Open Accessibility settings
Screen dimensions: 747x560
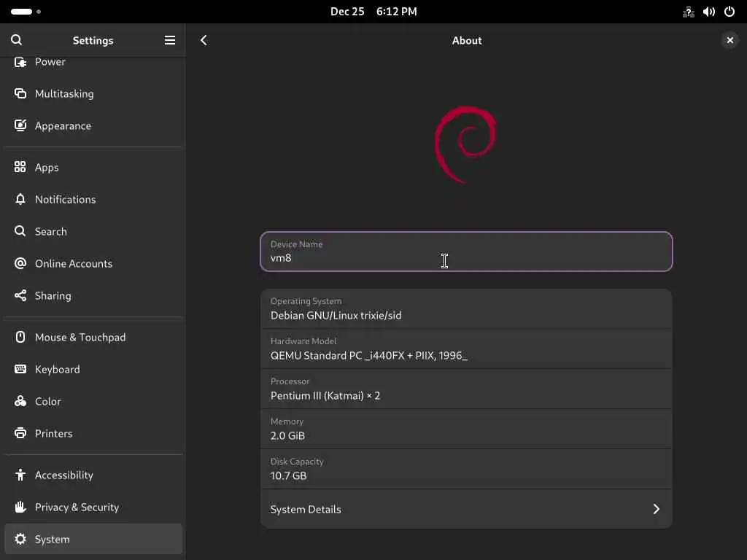tap(93, 475)
